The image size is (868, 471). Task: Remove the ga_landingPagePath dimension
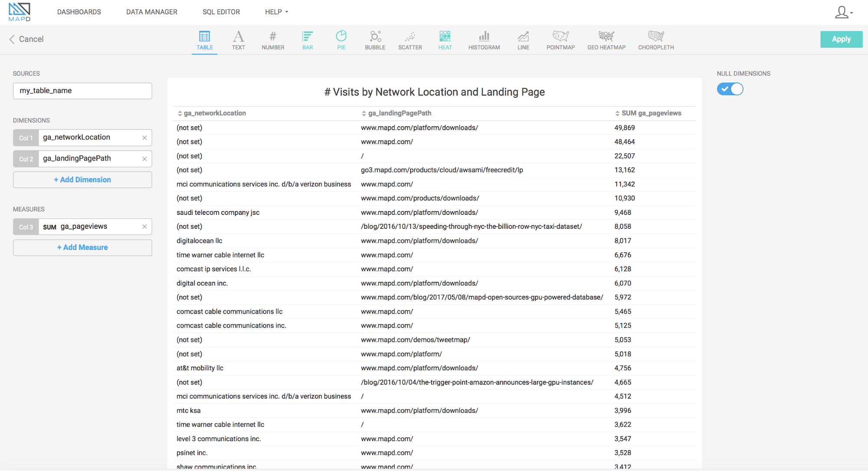click(x=145, y=159)
